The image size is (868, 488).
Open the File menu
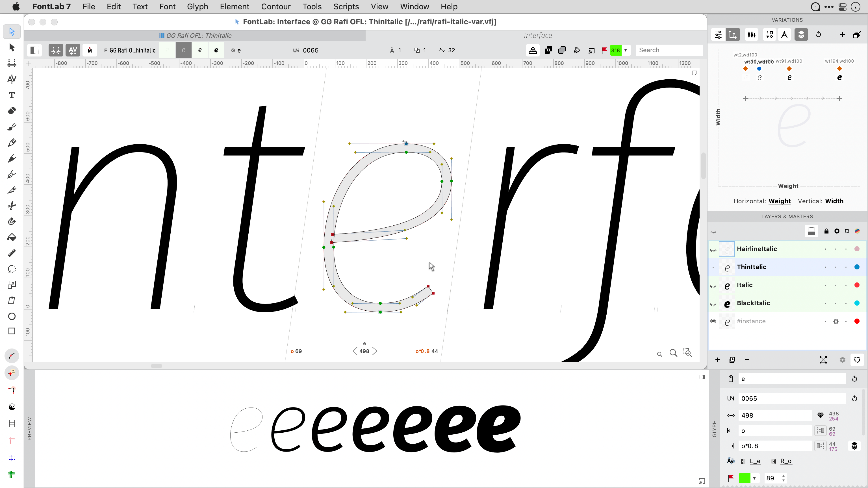tap(89, 7)
